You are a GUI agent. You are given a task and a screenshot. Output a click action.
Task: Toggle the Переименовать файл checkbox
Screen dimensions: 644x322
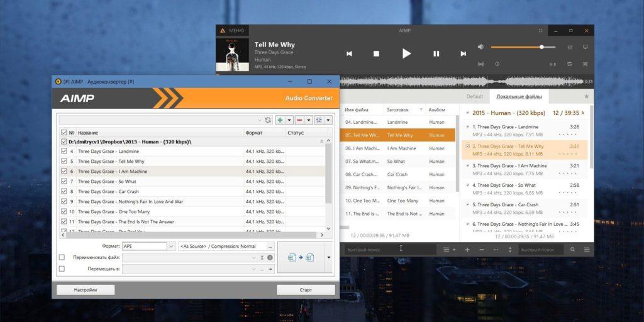click(62, 257)
